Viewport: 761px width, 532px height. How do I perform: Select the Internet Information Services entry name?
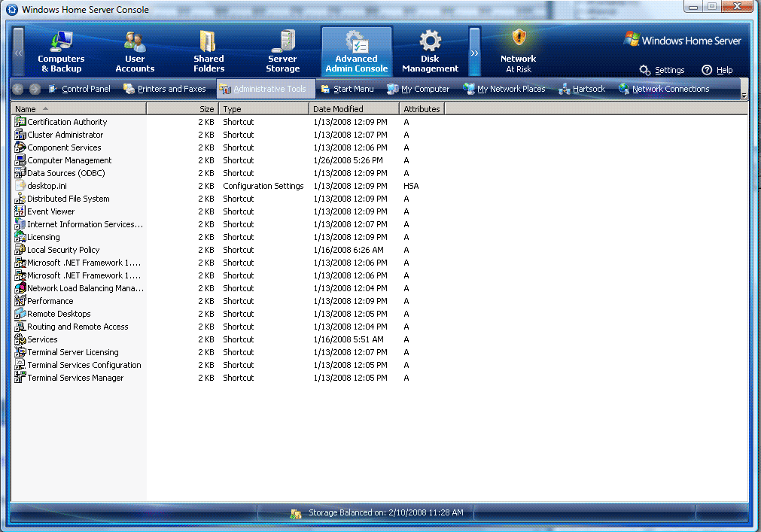pyautogui.click(x=85, y=224)
